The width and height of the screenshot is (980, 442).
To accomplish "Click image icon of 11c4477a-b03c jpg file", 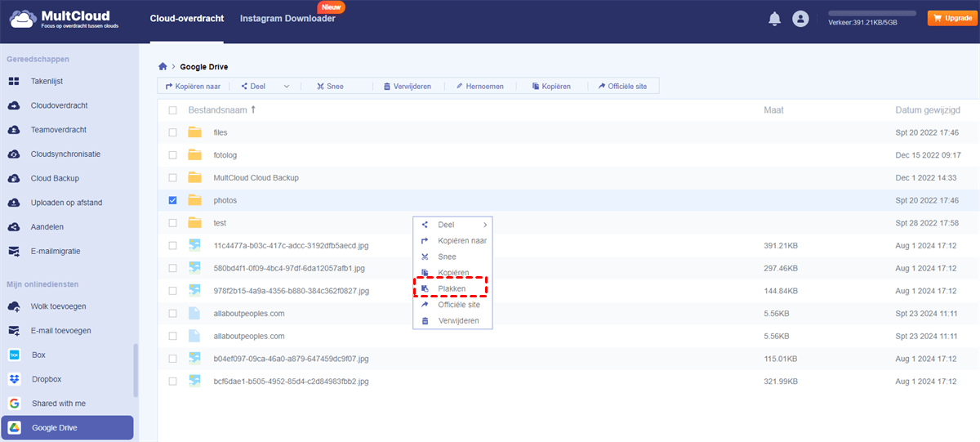I will (194, 245).
